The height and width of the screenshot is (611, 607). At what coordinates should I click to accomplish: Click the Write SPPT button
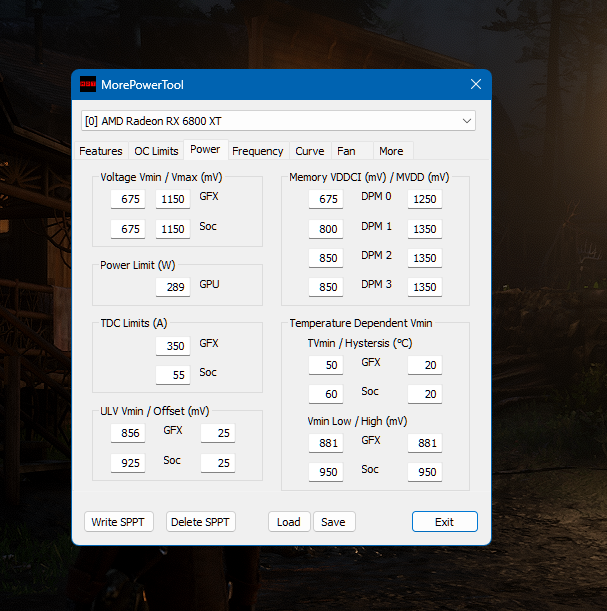pos(118,522)
